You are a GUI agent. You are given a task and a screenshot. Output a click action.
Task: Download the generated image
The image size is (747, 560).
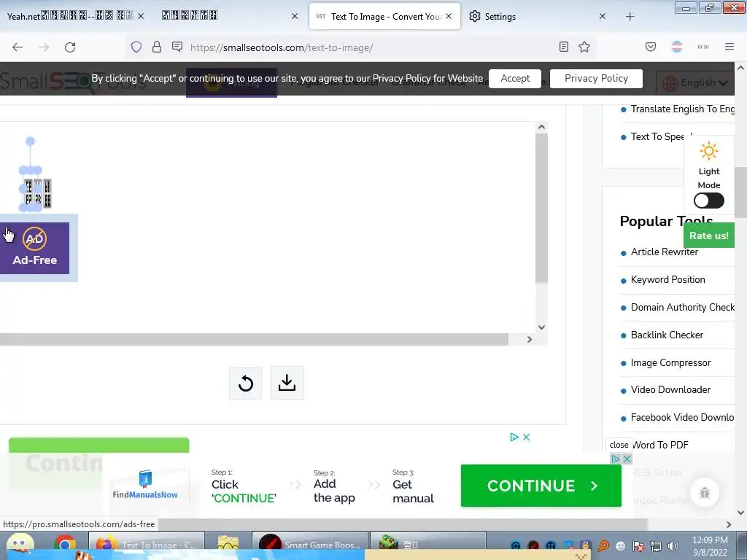287,383
